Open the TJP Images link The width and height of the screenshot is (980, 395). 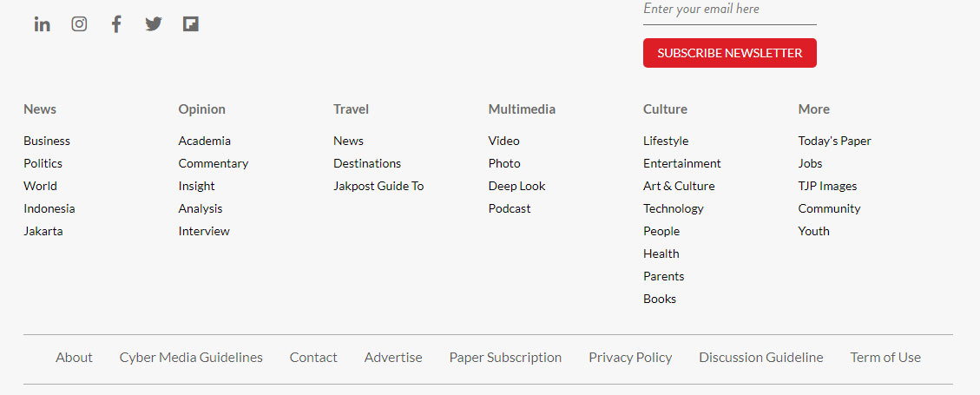pos(827,186)
